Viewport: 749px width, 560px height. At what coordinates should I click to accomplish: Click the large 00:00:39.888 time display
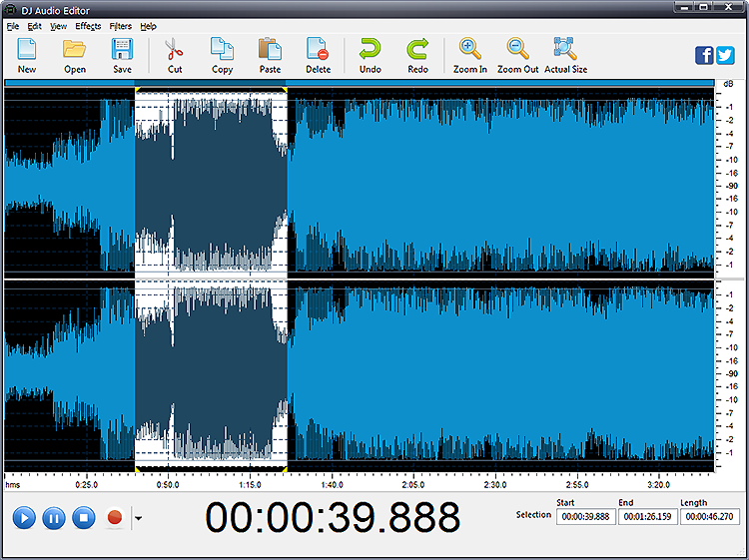pyautogui.click(x=333, y=517)
